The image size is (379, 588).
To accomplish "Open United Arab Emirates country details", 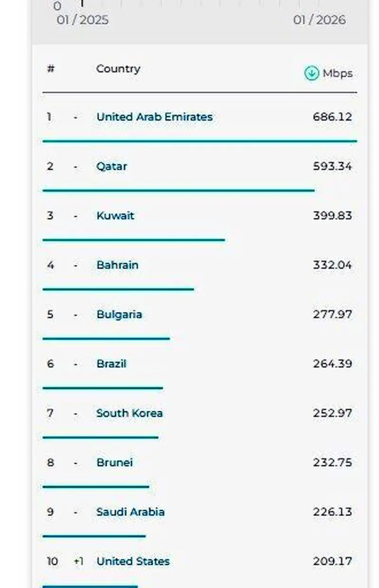I will tap(154, 117).
